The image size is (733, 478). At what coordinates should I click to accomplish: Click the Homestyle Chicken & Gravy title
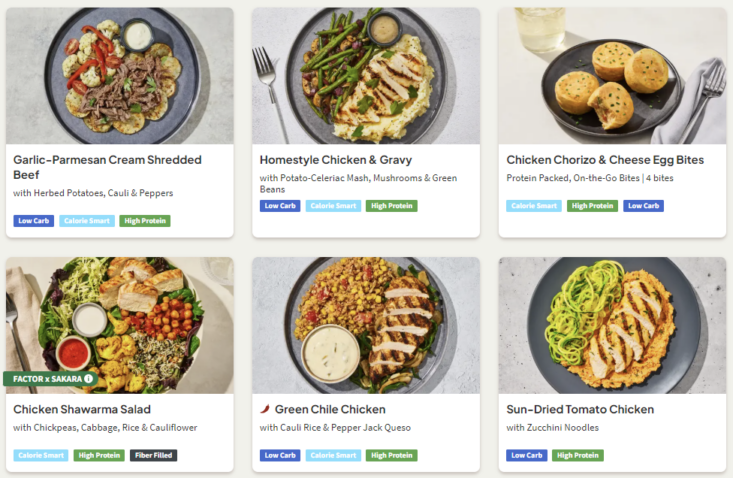(336, 160)
